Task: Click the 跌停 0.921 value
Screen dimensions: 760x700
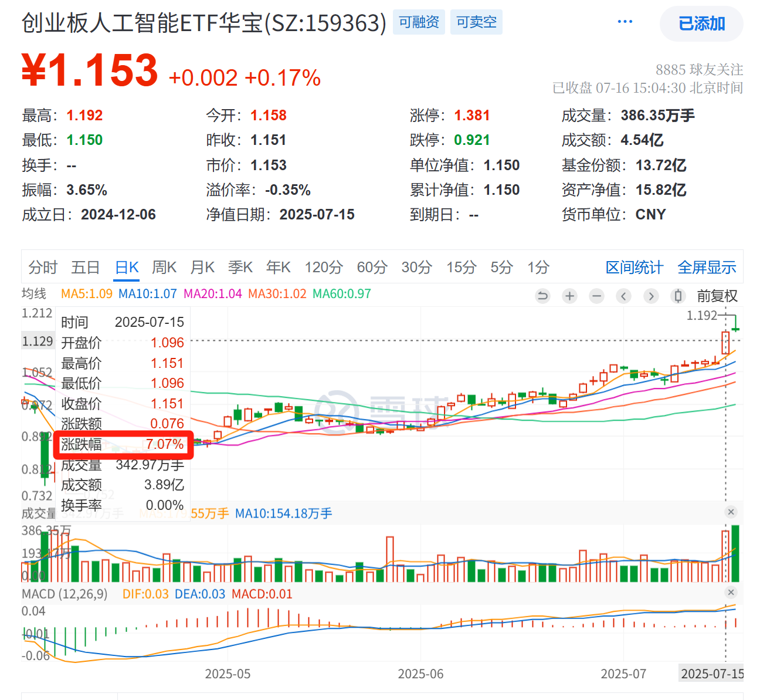Action: click(472, 140)
